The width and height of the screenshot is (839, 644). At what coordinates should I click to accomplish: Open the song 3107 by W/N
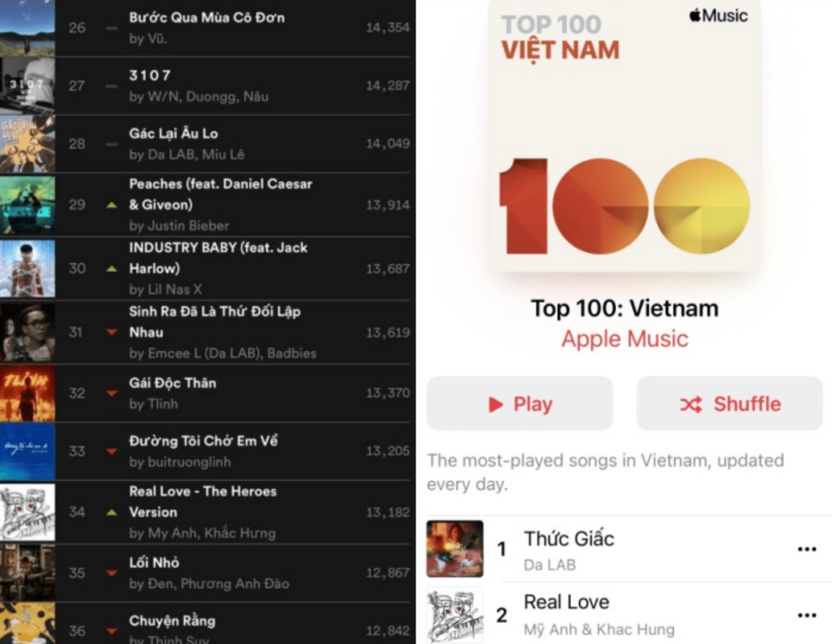click(208, 86)
